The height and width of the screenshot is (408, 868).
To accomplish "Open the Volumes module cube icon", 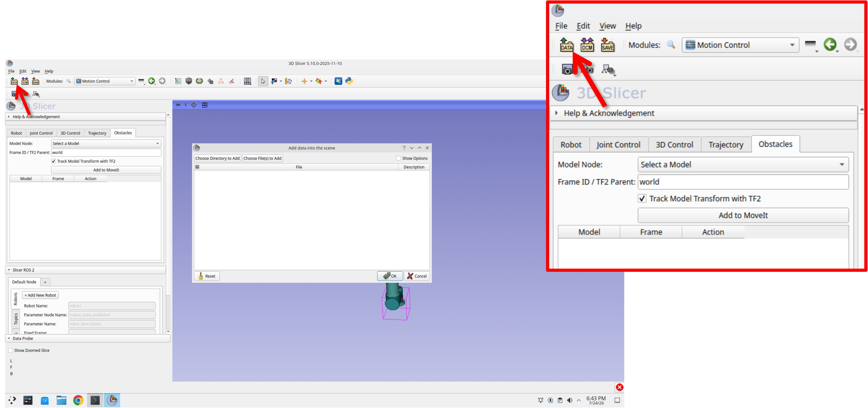I will [x=189, y=81].
